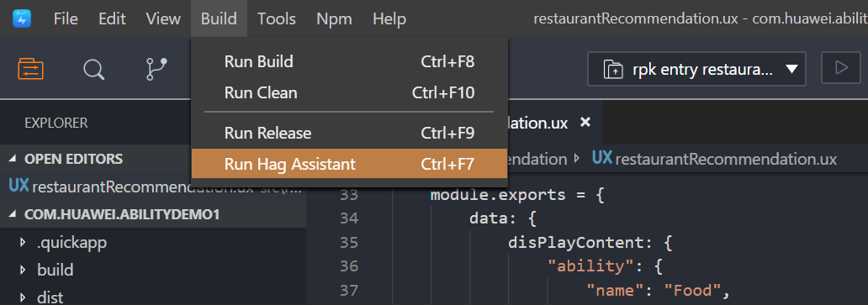Open the Npm menu

click(x=334, y=18)
